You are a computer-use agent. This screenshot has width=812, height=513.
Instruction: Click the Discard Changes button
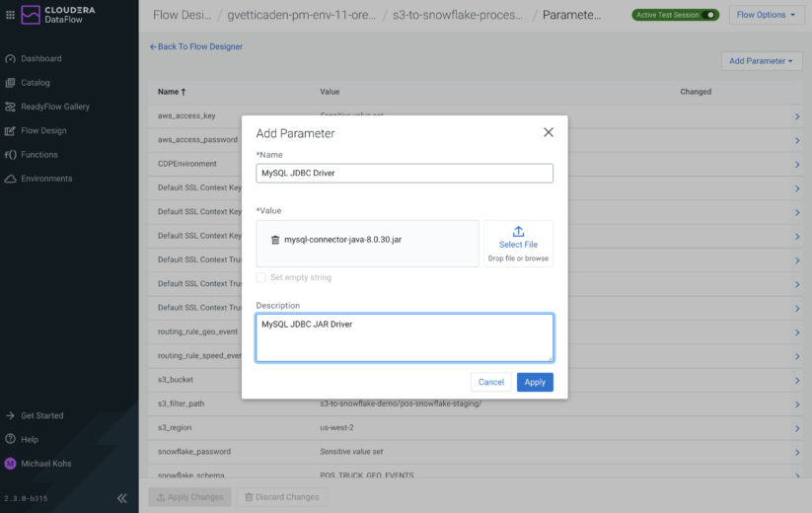coord(282,497)
